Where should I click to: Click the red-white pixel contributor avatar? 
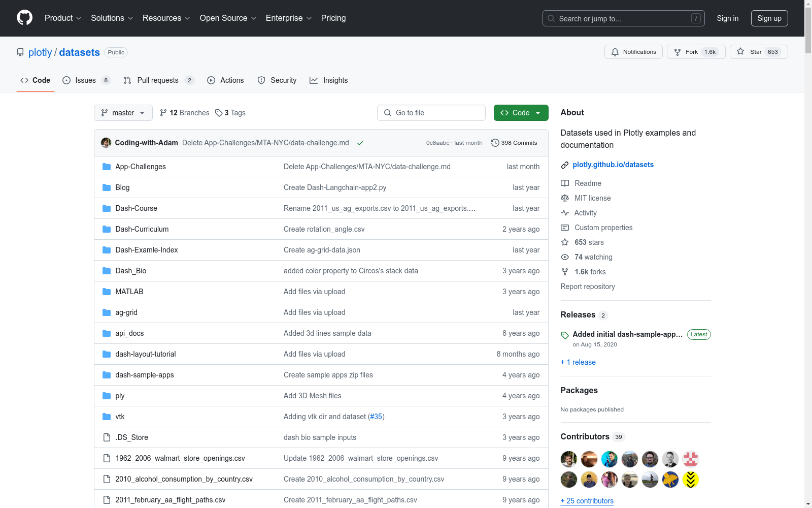pyautogui.click(x=691, y=459)
